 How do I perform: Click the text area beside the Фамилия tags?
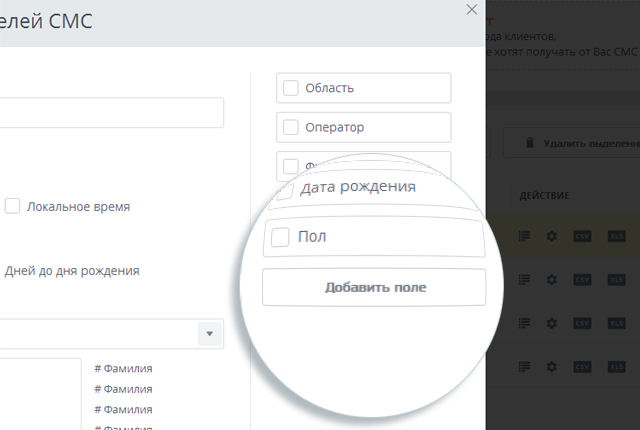[x=40, y=394]
